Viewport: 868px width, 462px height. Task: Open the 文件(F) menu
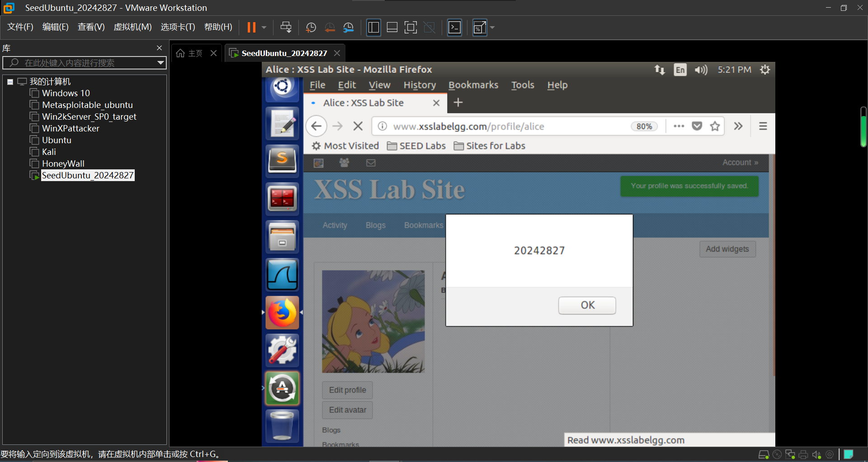[20, 27]
